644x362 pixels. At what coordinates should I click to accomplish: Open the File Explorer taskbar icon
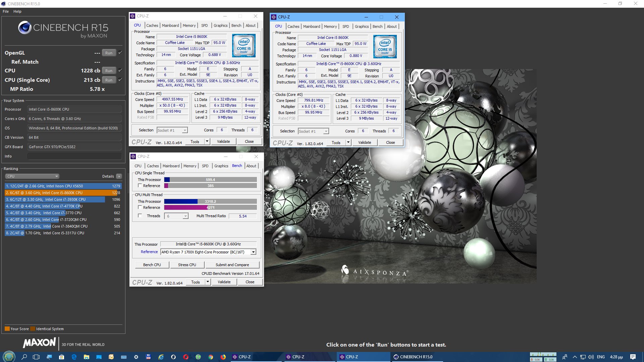tap(86, 357)
